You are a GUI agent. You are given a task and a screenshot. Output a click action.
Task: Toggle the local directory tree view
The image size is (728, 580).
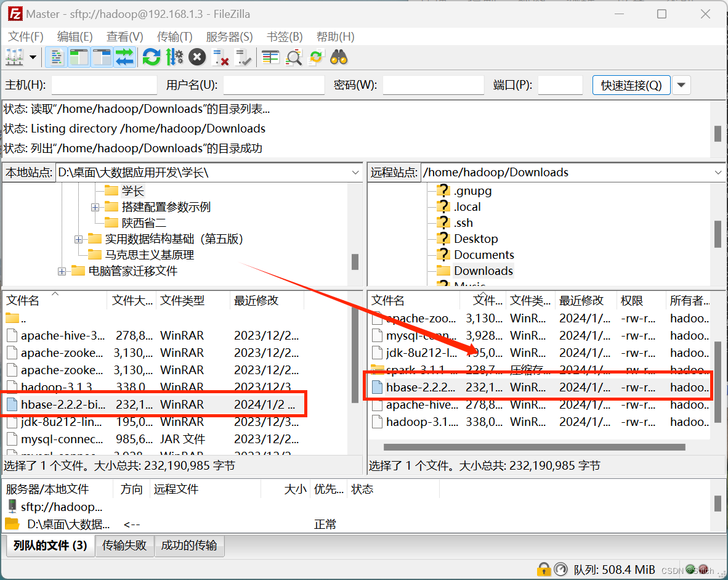click(x=79, y=57)
